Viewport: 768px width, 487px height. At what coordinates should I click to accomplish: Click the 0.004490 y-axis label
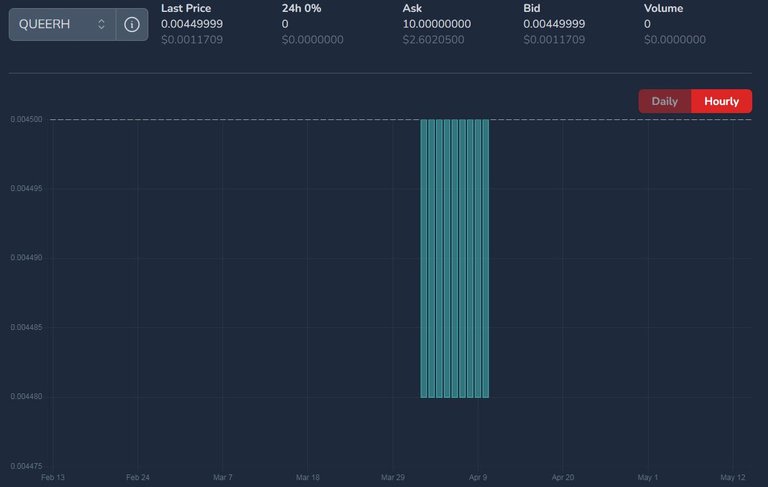coord(26,258)
